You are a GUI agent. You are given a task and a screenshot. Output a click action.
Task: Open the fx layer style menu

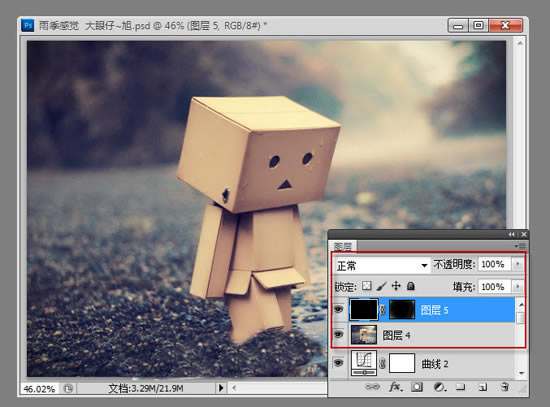pyautogui.click(x=396, y=387)
